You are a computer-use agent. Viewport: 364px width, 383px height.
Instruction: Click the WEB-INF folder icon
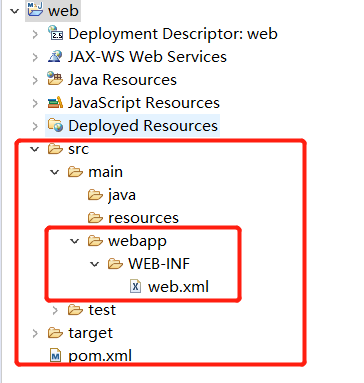click(115, 264)
